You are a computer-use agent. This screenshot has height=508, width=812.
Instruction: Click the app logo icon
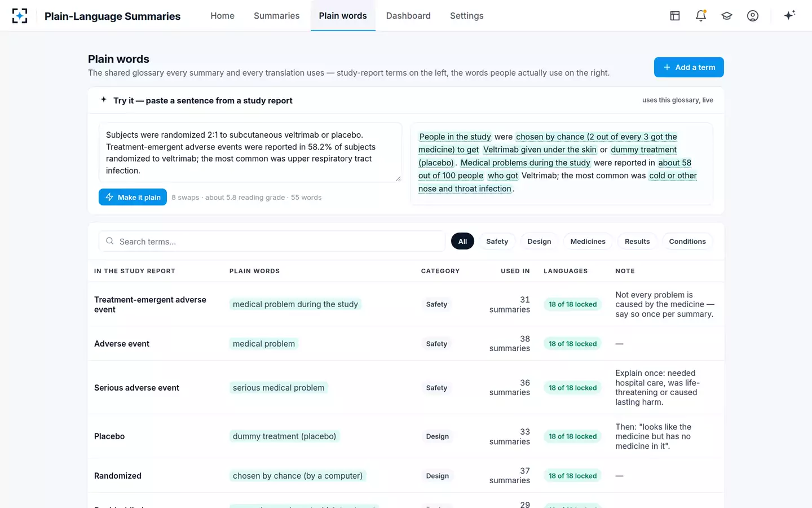(x=20, y=16)
